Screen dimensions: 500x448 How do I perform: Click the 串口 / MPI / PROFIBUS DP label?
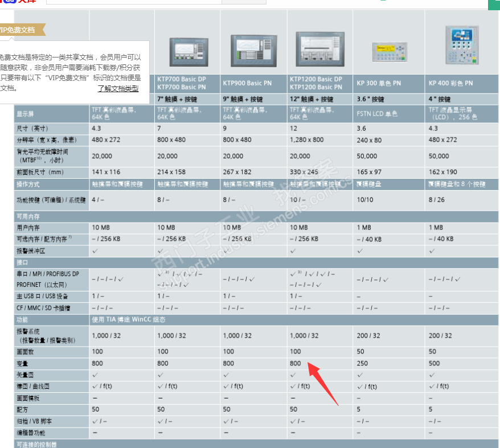point(48,274)
